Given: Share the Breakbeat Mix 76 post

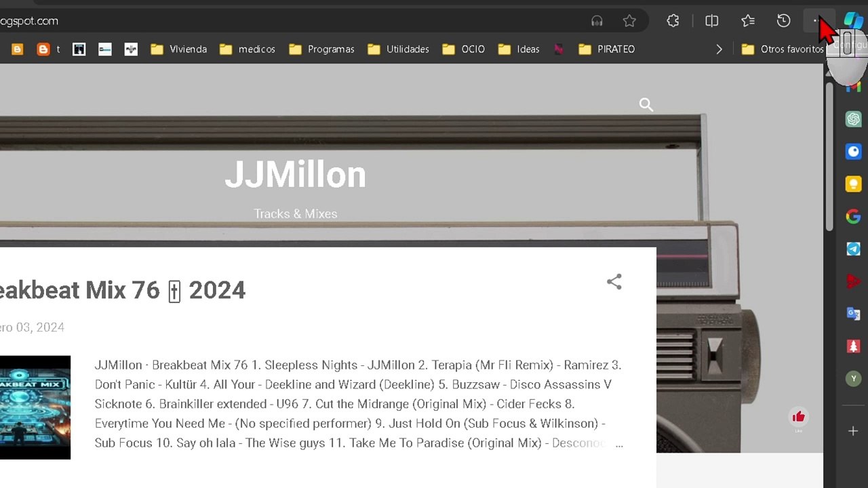Looking at the screenshot, I should pyautogui.click(x=614, y=282).
